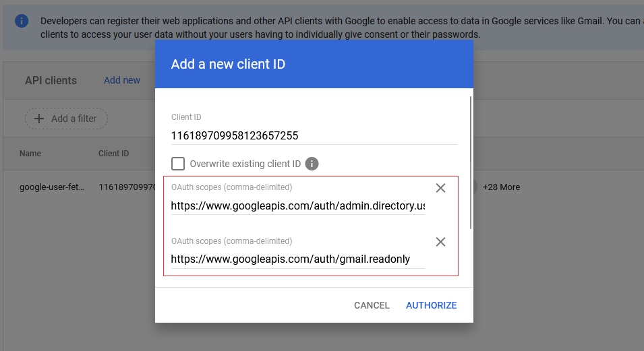
Task: Open the Add a filter control
Action: [x=66, y=119]
